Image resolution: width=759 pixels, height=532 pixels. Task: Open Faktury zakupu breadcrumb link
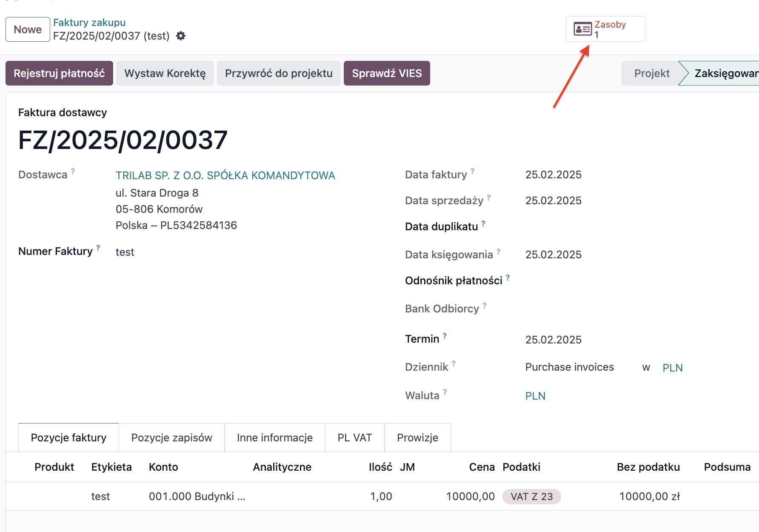(x=89, y=23)
